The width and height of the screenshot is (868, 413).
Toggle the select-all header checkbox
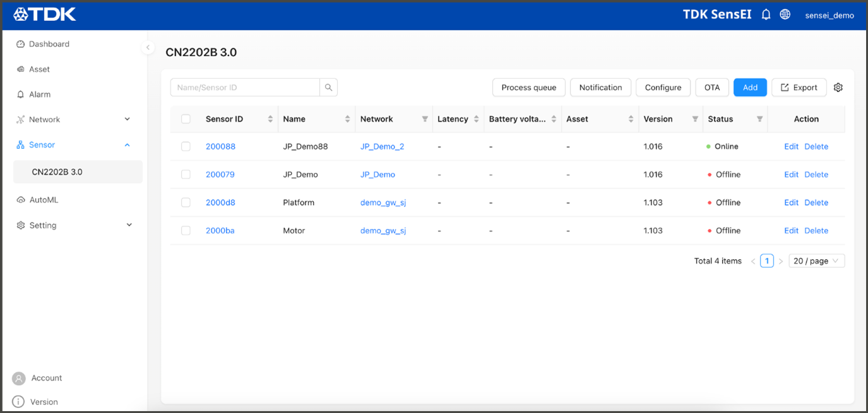tap(186, 119)
